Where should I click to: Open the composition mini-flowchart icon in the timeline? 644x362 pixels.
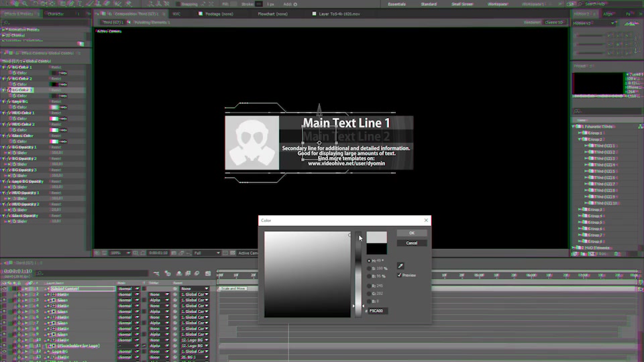pos(156,274)
